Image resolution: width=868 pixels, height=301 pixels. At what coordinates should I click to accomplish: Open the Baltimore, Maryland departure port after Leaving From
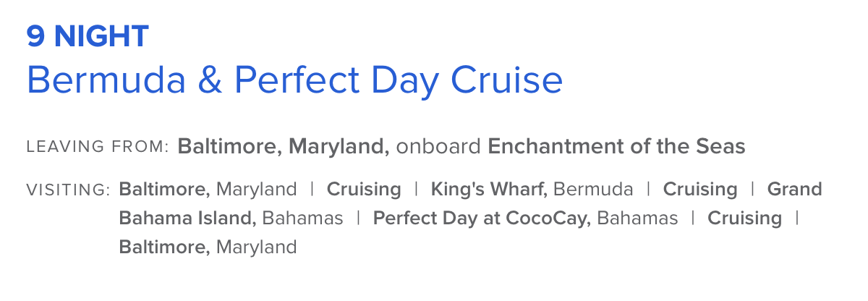[x=284, y=148]
